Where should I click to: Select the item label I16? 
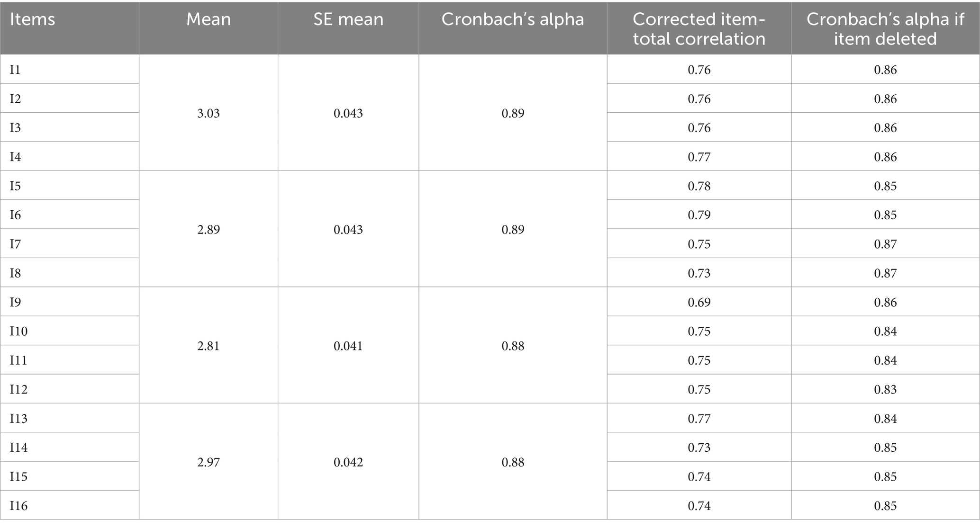(x=18, y=506)
